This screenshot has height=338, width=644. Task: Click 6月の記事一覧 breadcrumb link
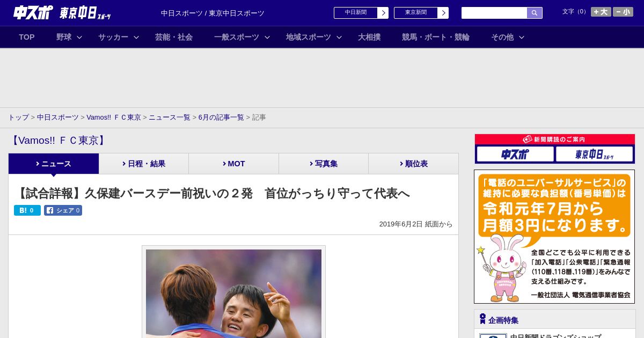[221, 117]
